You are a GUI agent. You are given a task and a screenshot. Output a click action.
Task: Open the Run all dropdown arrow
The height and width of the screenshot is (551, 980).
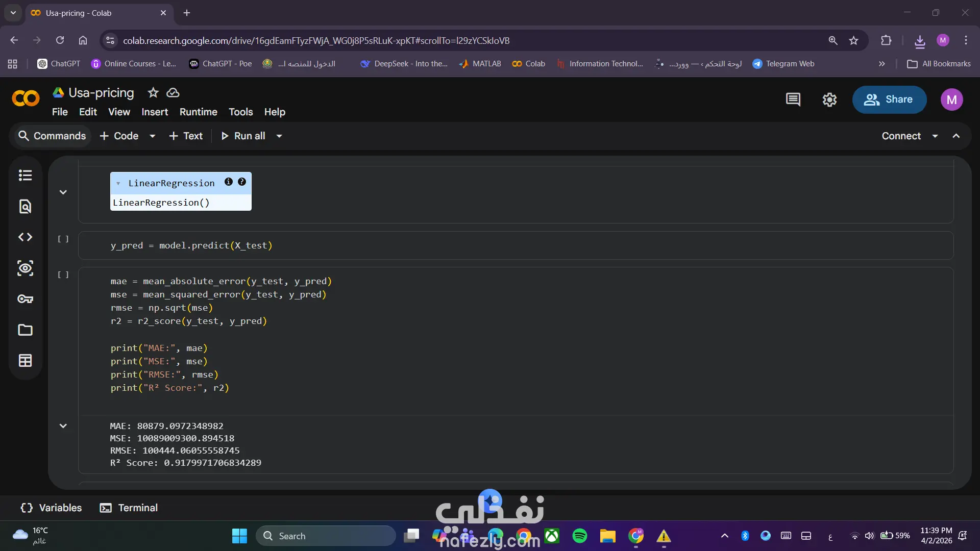click(279, 136)
